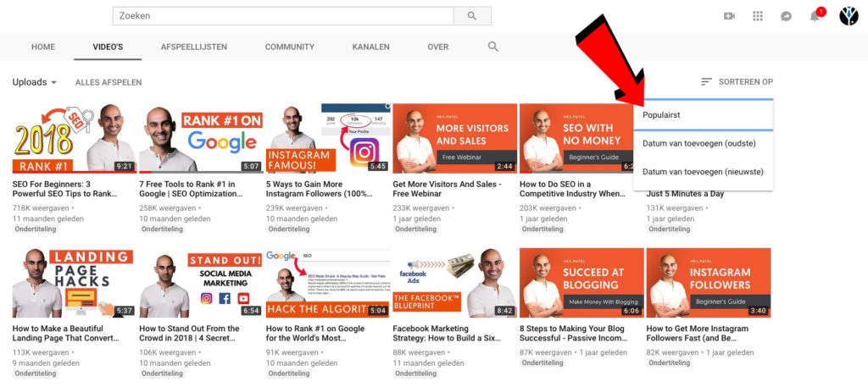
Task: Click the 9:21 duration badge
Action: pyautogui.click(x=124, y=166)
